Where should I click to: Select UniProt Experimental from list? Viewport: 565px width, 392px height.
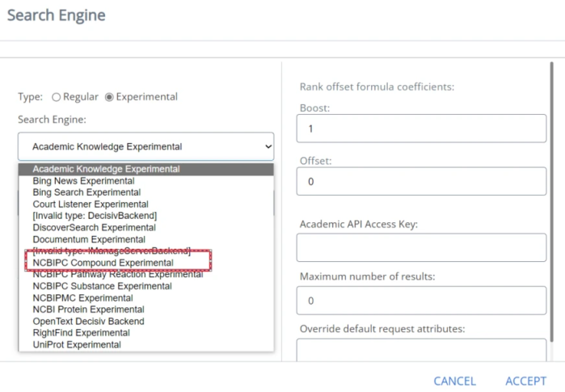pyautogui.click(x=77, y=344)
